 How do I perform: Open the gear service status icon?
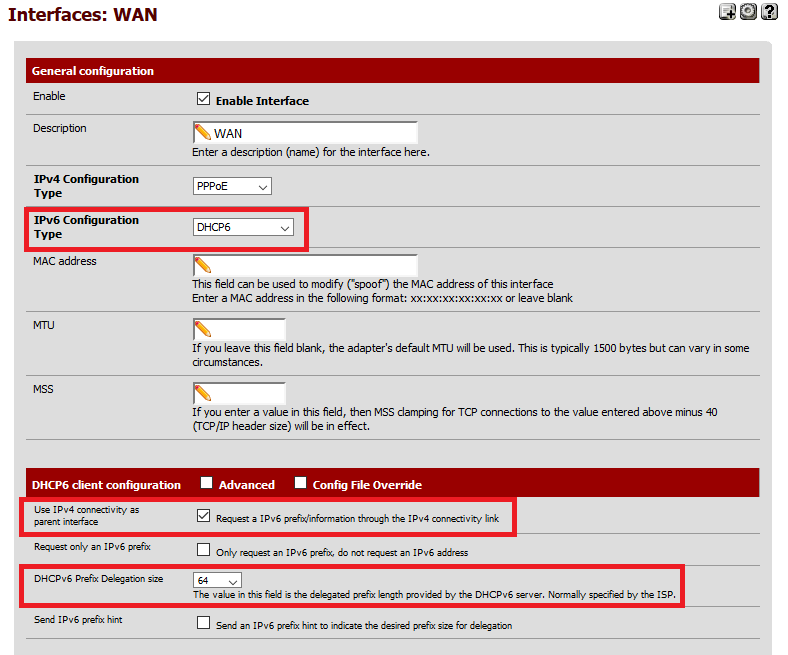point(748,12)
